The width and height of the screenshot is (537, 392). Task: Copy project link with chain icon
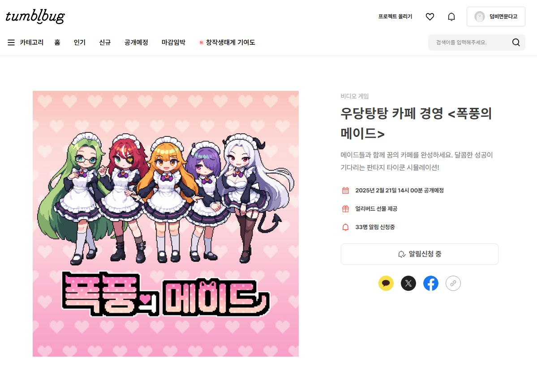(x=453, y=283)
